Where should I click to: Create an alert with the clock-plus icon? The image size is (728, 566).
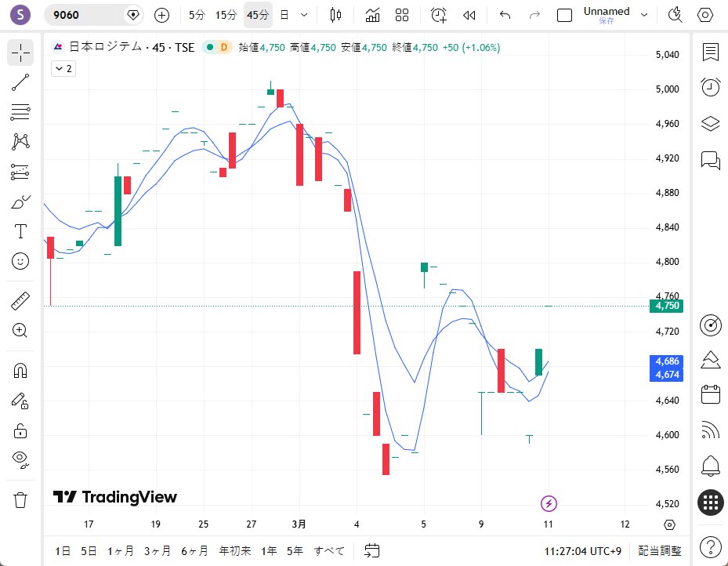(439, 16)
